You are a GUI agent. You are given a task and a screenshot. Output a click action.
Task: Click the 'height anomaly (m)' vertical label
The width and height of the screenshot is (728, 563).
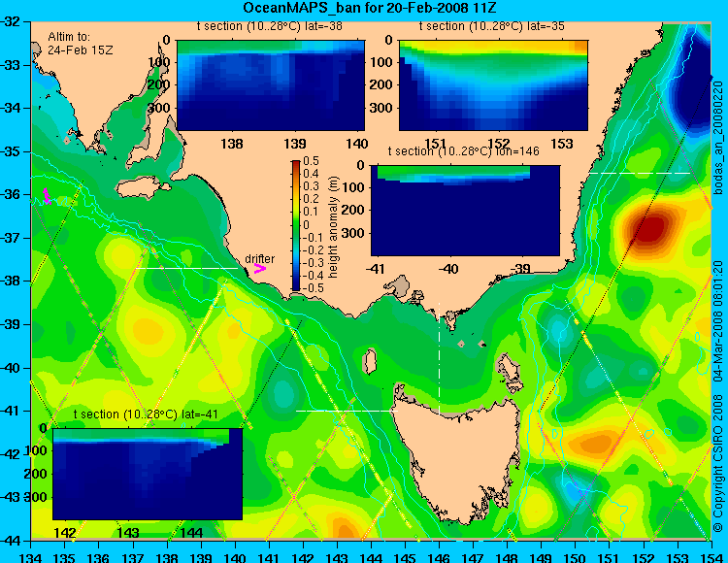[x=333, y=227]
